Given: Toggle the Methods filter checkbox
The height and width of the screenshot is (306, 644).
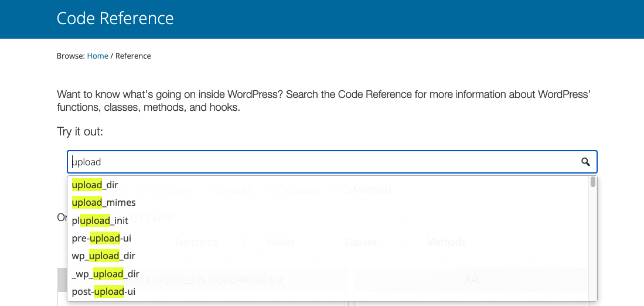Looking at the screenshot, I should (x=347, y=190).
